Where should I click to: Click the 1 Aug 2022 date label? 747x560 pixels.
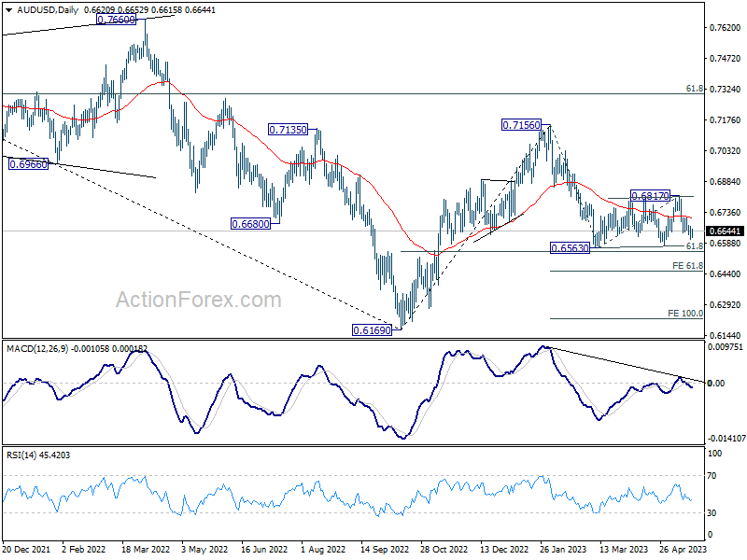click(x=323, y=550)
